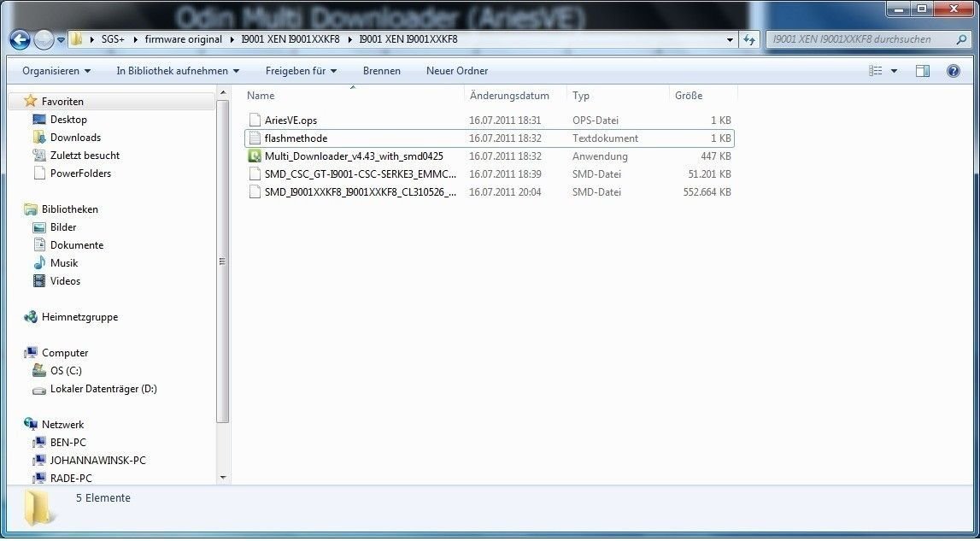Viewport: 980px width, 541px height.
Task: Click 'SMD_I9001XXKF8_I9001XXKF8_CL310526_...' file name
Action: (360, 192)
